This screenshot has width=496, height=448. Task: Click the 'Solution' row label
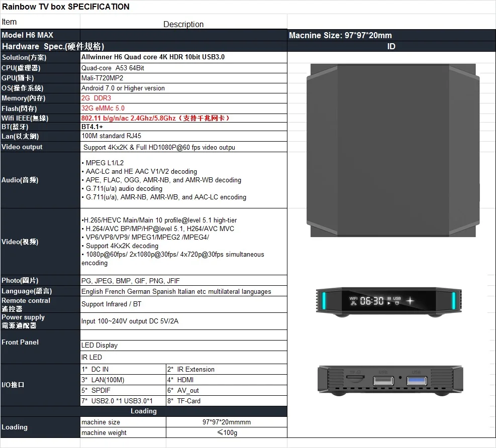click(x=40, y=58)
